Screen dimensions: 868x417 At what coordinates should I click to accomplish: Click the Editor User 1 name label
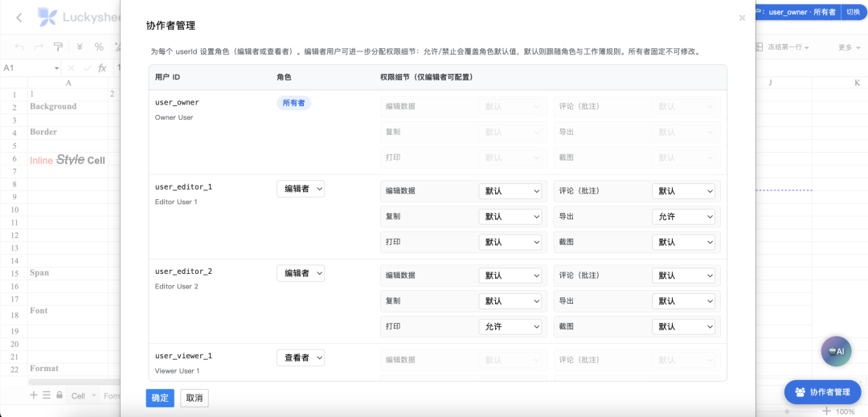[176, 202]
